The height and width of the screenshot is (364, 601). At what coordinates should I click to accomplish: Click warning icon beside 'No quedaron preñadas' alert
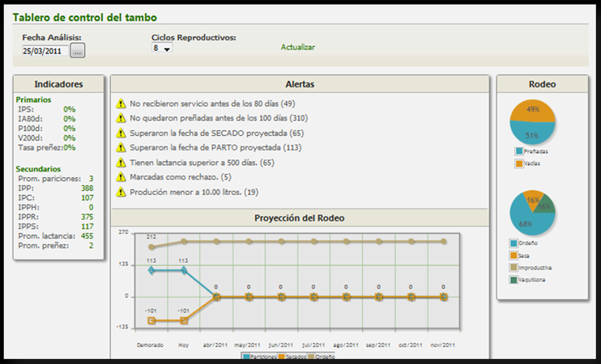121,118
